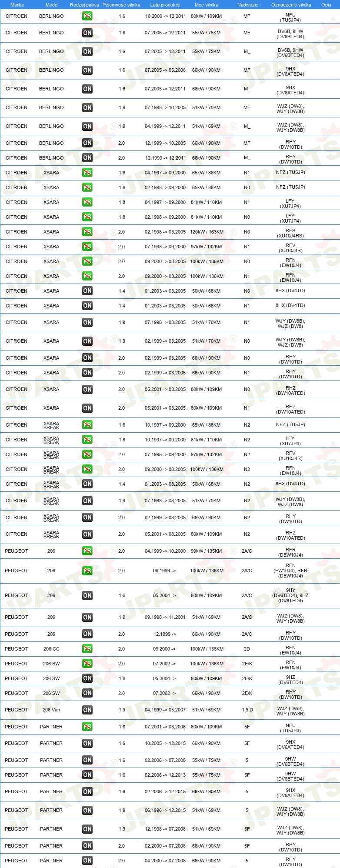
Task: Click the Oznaczenie silnika column header
Action: click(291, 5)
